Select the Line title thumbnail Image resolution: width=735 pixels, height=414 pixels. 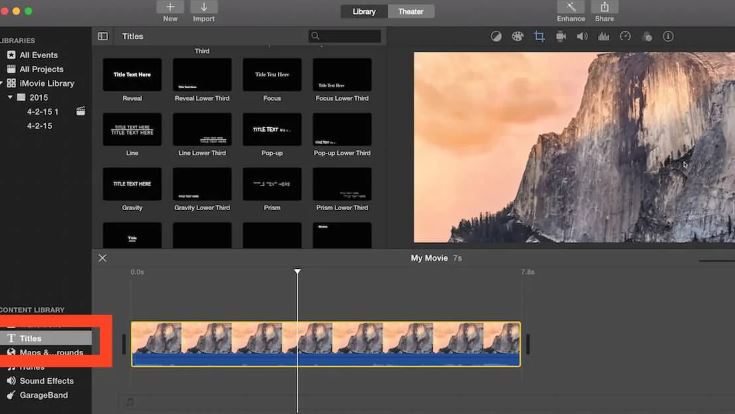[x=132, y=129]
